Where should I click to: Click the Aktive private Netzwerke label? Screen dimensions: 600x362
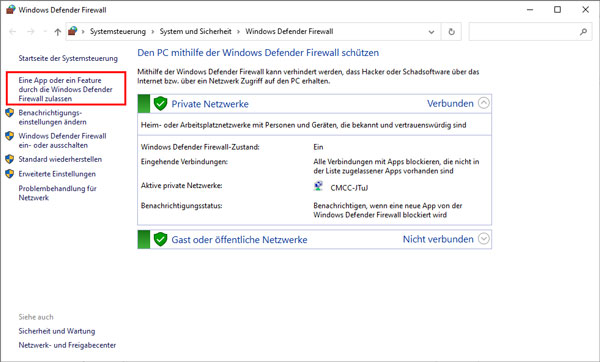pyautogui.click(x=181, y=186)
